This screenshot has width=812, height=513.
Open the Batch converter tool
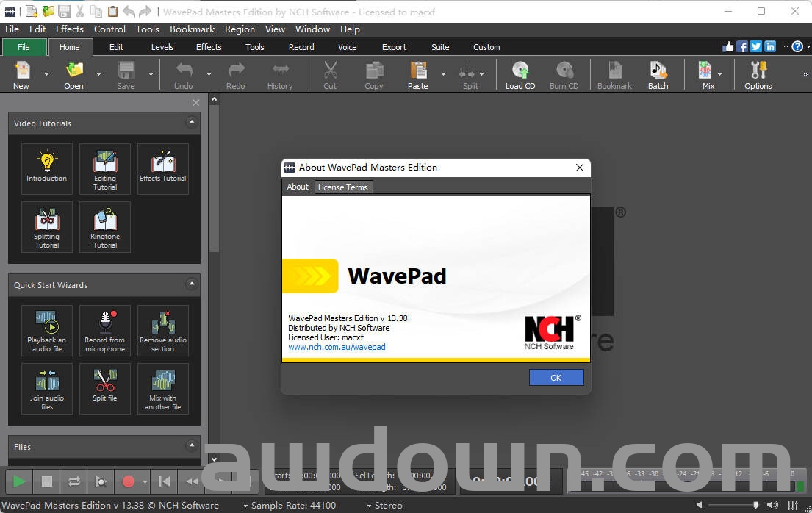point(658,75)
